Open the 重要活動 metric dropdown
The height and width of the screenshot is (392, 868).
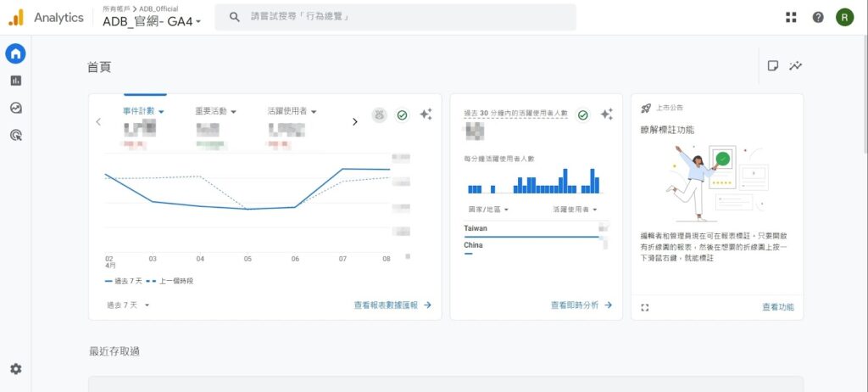[x=216, y=111]
